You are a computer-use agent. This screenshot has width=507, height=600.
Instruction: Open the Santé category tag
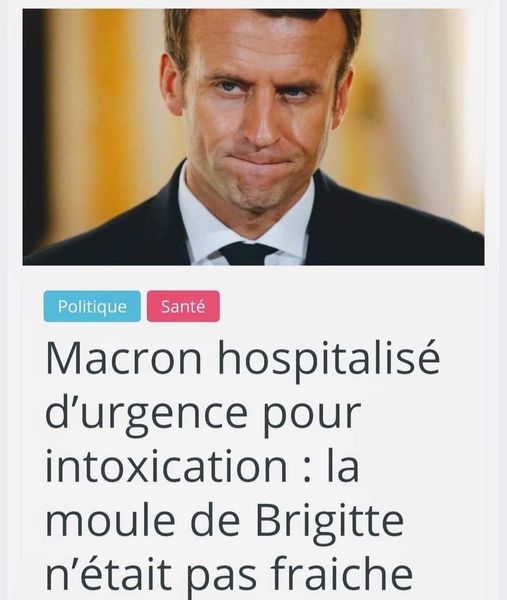(x=183, y=306)
